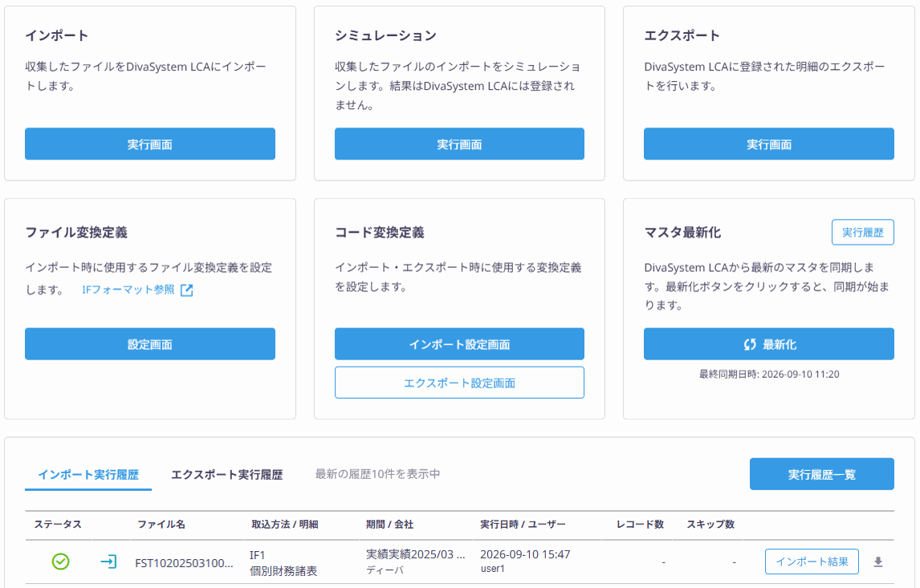Click the ファイル変換定義 card heading
The height and width of the screenshot is (588, 920).
76,232
